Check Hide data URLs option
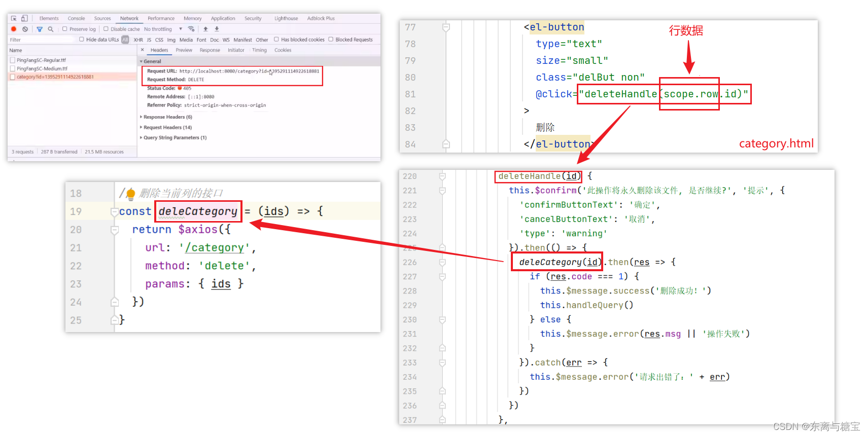Viewport: 868px width, 436px height. (81, 39)
